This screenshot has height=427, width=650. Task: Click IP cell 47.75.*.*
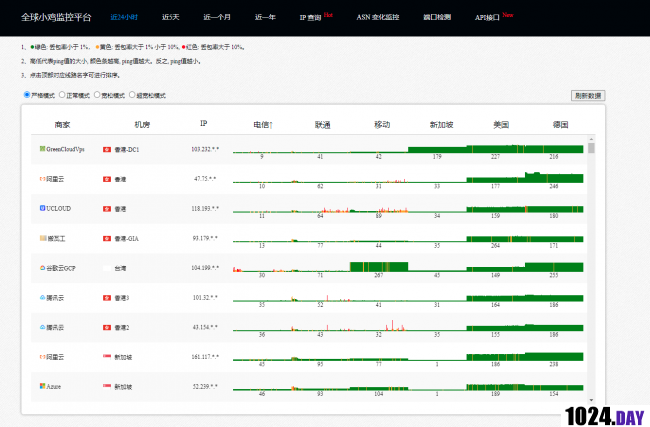tap(205, 179)
